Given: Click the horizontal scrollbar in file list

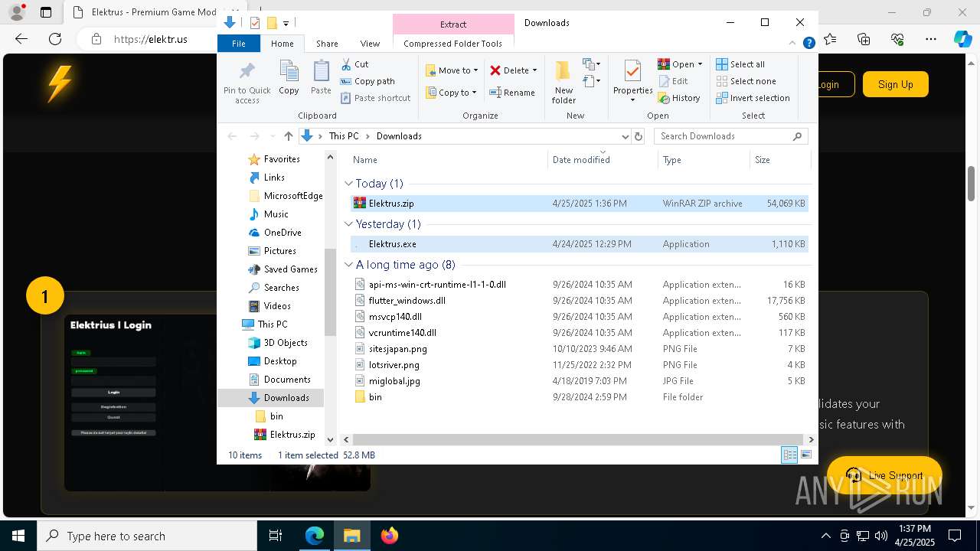Looking at the screenshot, I should [x=578, y=439].
